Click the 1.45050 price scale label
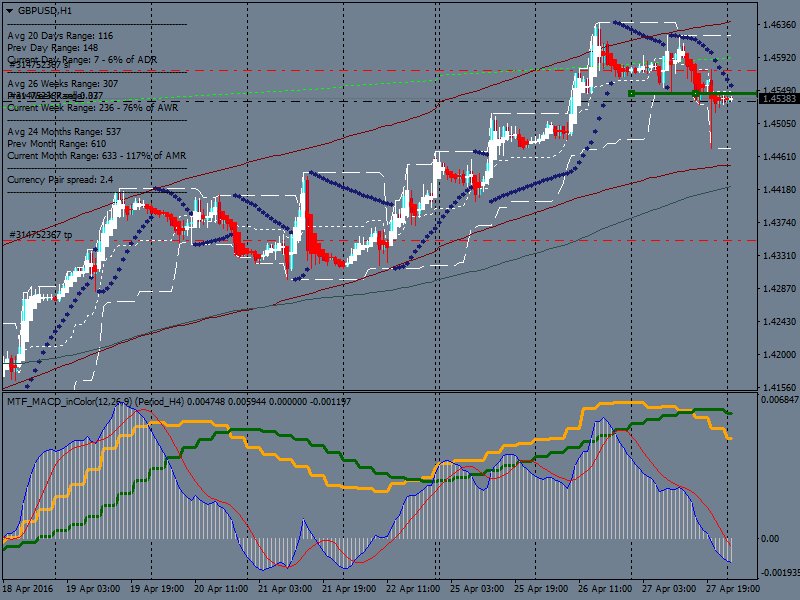Viewport: 800px width, 600px height. pyautogui.click(x=779, y=123)
